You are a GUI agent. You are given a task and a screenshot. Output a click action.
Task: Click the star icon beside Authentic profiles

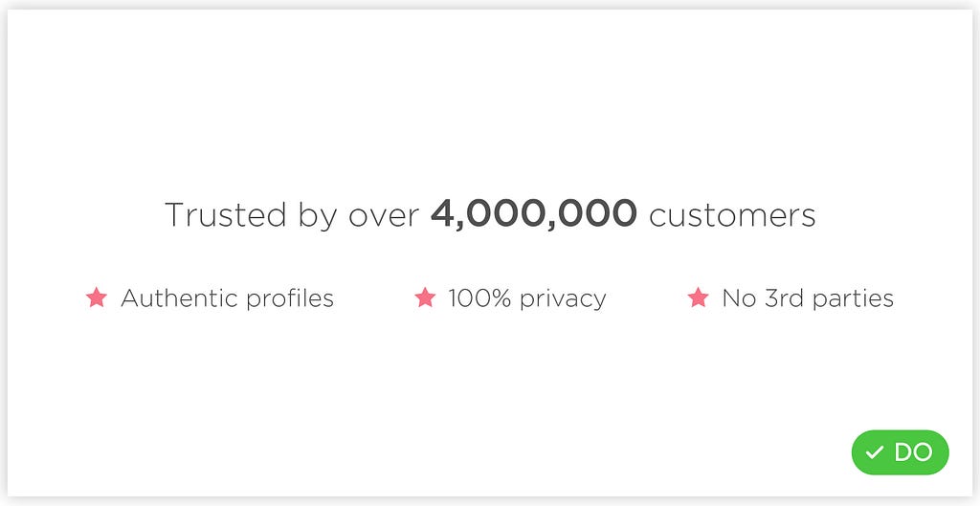pos(97,297)
